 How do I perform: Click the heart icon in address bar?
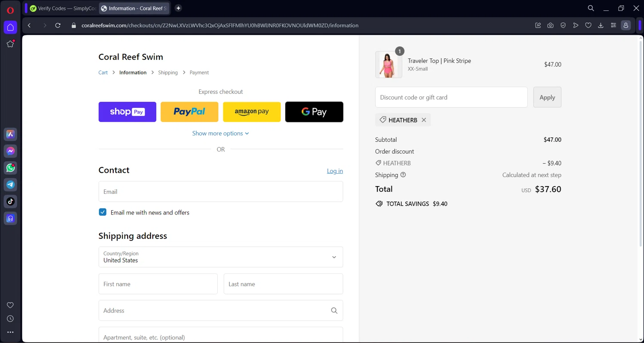pos(588,25)
